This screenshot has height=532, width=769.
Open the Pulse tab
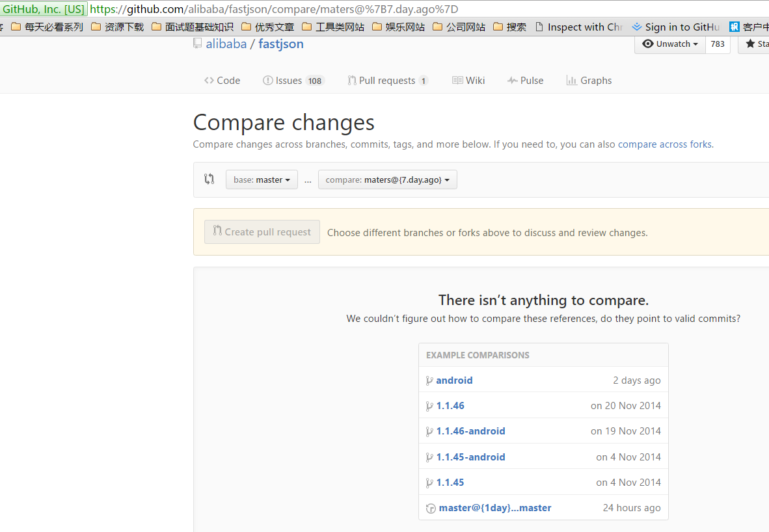(525, 81)
